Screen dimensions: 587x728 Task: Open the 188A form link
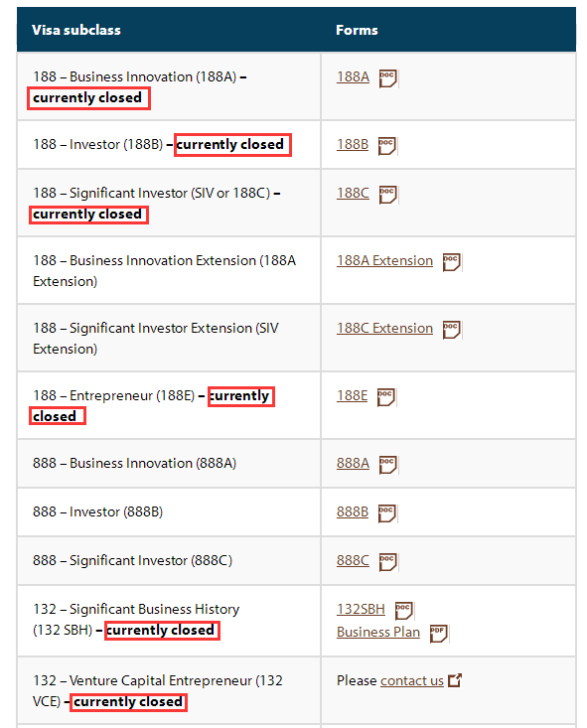click(x=353, y=76)
